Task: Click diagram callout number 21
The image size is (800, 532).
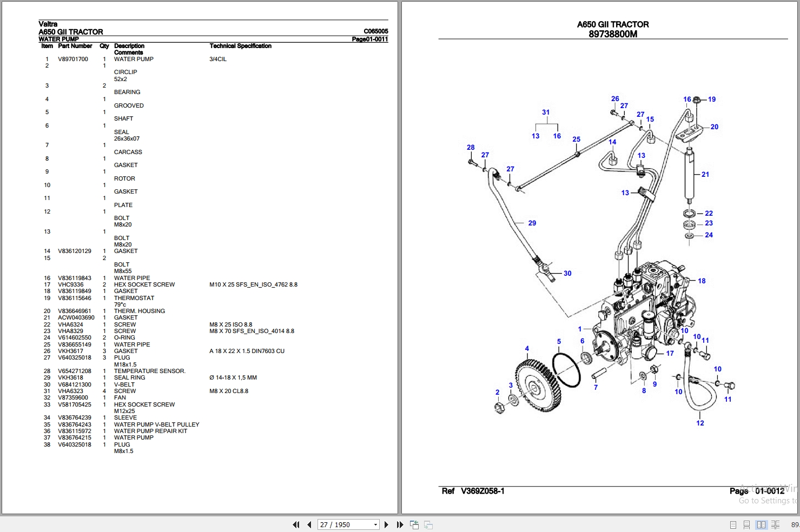Action: [x=705, y=174]
